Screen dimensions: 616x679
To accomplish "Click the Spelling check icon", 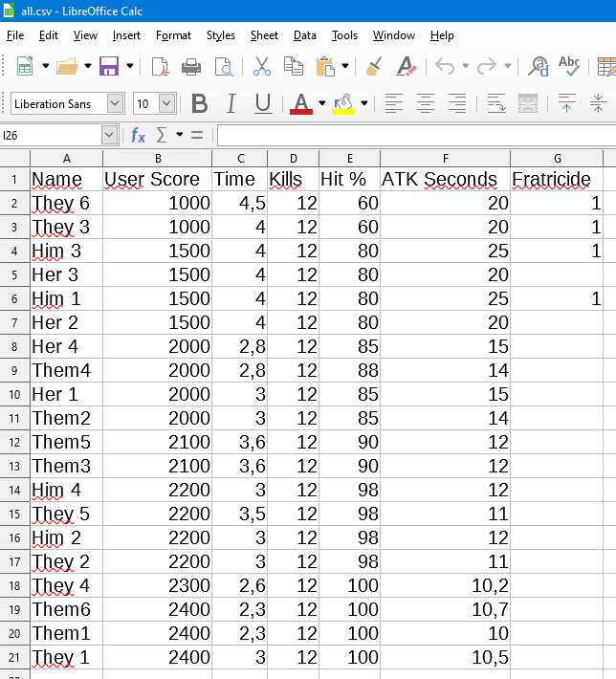I will (x=569, y=66).
